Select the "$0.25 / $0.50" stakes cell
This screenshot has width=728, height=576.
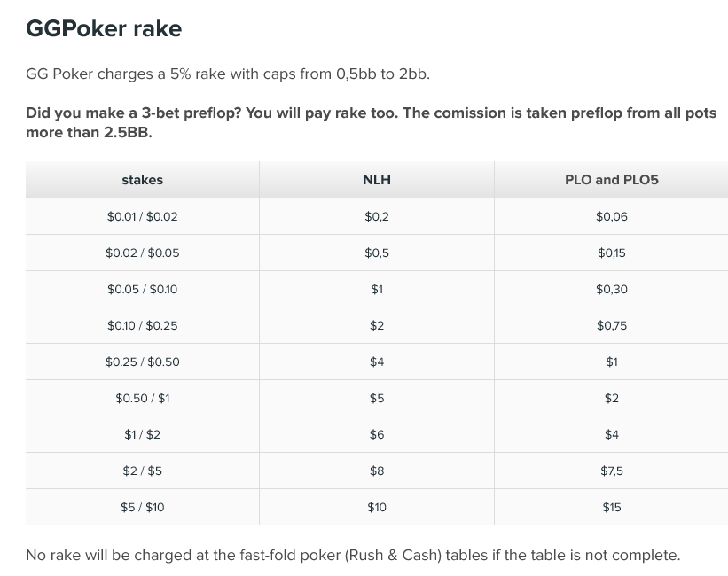[142, 362]
